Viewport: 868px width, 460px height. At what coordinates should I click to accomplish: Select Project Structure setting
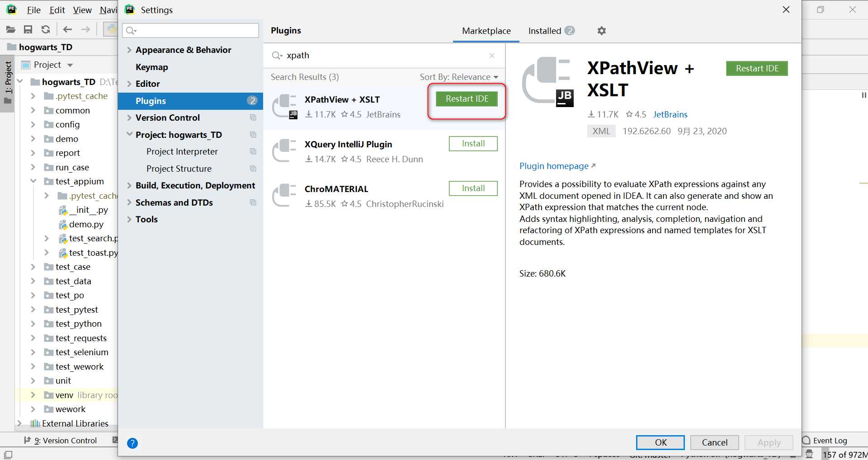[x=179, y=169]
